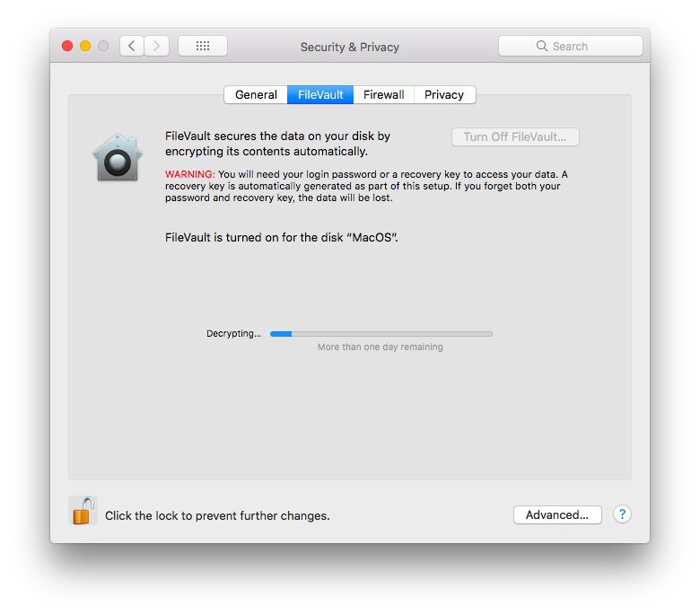The height and width of the screenshot is (615, 700).
Task: Click the disabled gray zoom window button
Action: (103, 46)
